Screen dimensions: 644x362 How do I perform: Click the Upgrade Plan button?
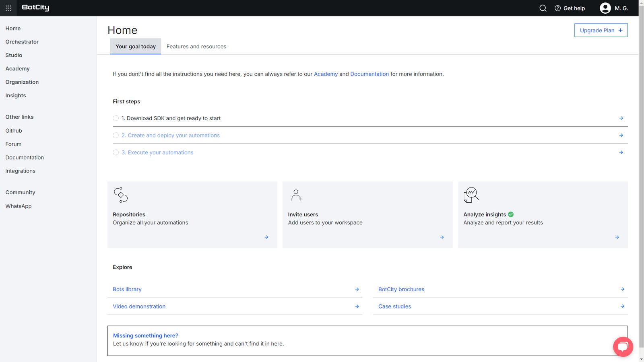click(601, 30)
